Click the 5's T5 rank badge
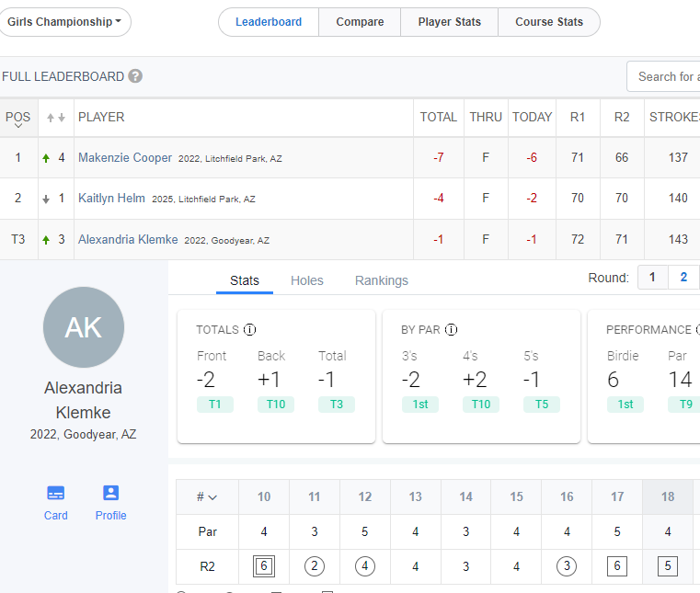 tap(542, 405)
